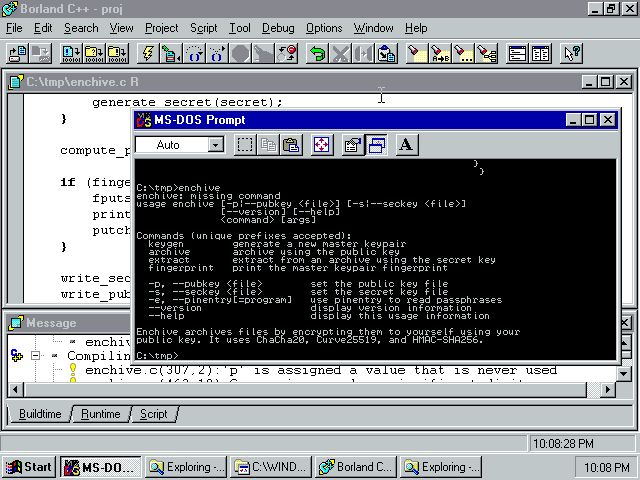This screenshot has width=640, height=480.
Task: Switch to the Runtime tab
Action: coord(100,414)
